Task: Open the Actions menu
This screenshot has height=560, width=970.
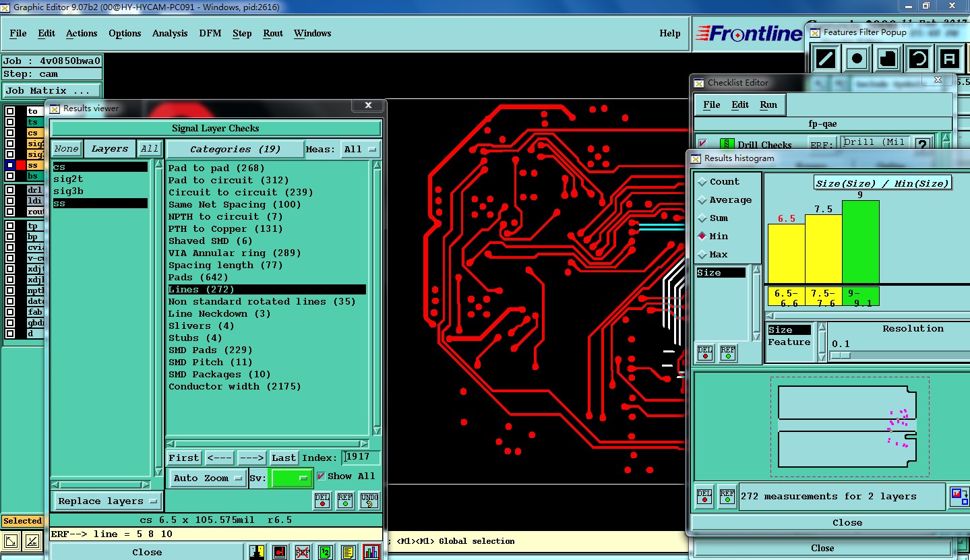Action: tap(82, 33)
